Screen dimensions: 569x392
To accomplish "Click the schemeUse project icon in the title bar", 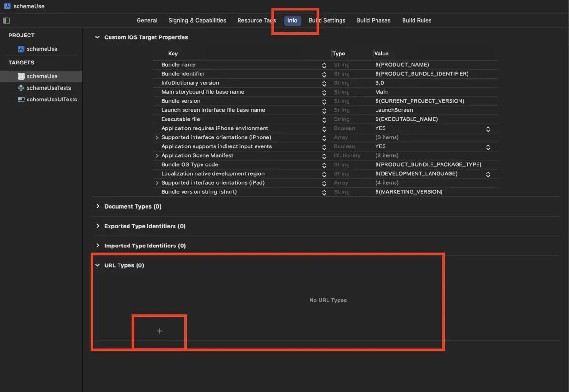I will click(x=7, y=6).
